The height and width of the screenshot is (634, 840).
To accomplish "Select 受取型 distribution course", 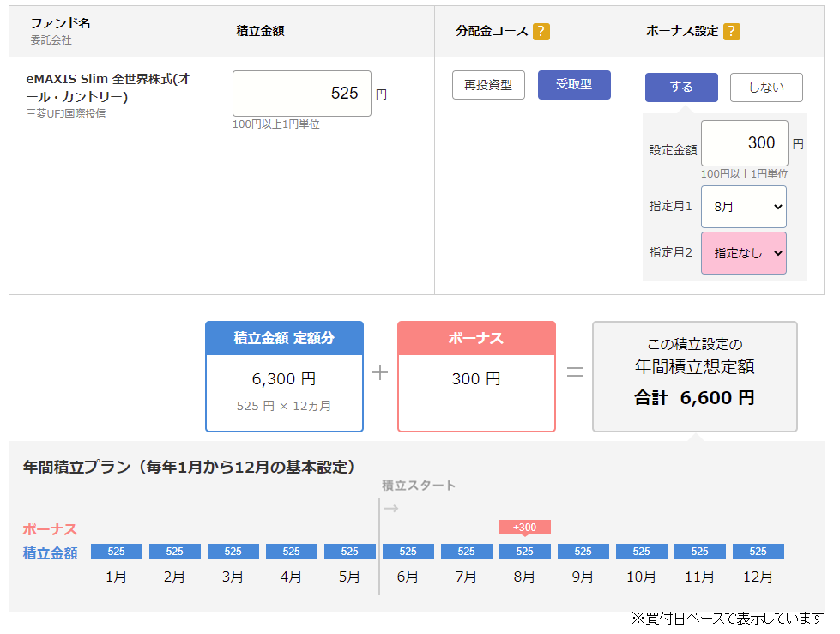I will [574, 85].
